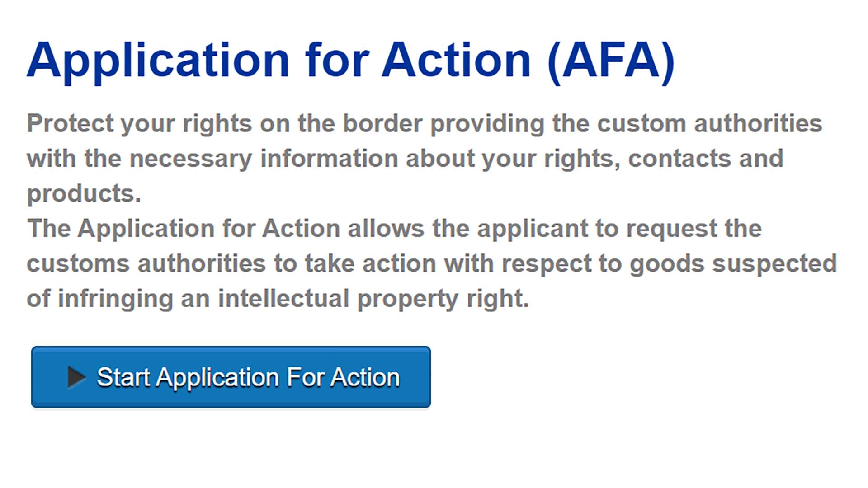Viewport: 868px width, 488px height.
Task: Click the phrase "custom authorities" in first line
Action: click(x=709, y=123)
